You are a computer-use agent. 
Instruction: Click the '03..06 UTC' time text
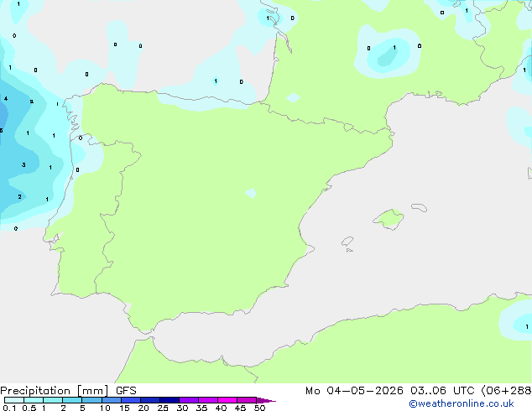click(x=442, y=391)
